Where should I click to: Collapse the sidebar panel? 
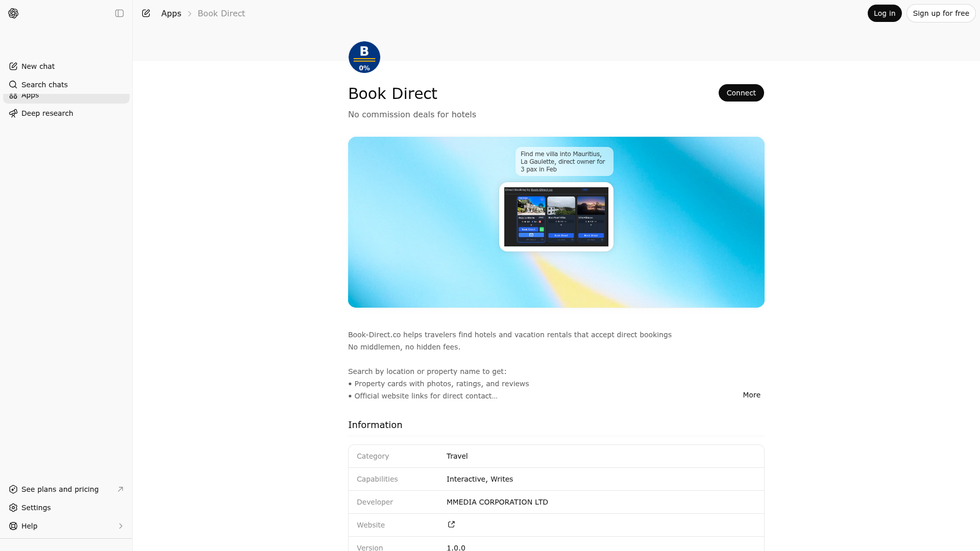click(119, 13)
